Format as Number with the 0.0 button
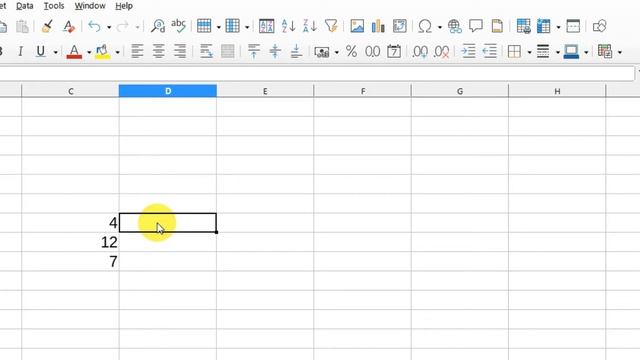The image size is (640, 360). click(x=372, y=51)
